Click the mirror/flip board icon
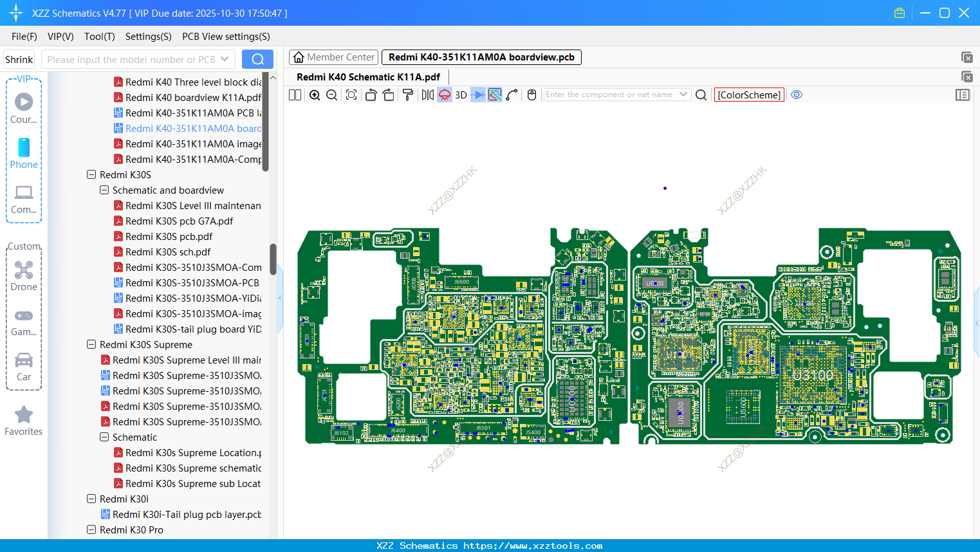This screenshot has width=980, height=552. point(427,95)
